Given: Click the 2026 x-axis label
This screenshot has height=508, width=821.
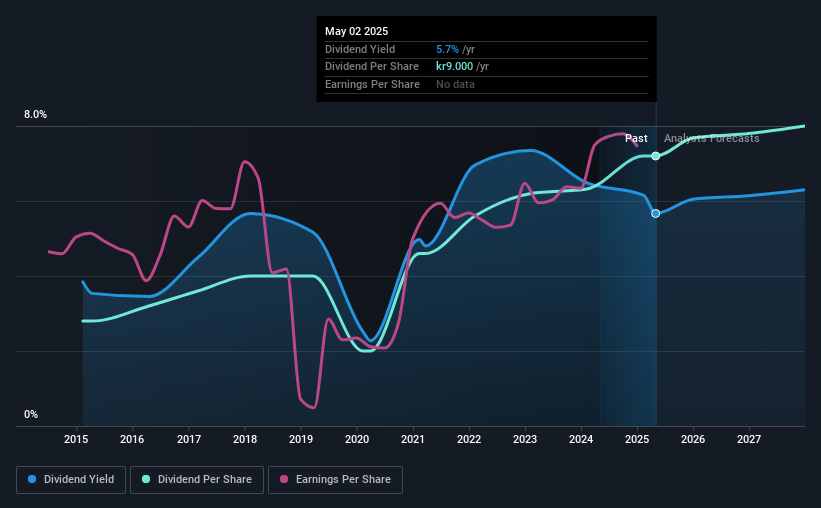Looking at the screenshot, I should coord(693,439).
